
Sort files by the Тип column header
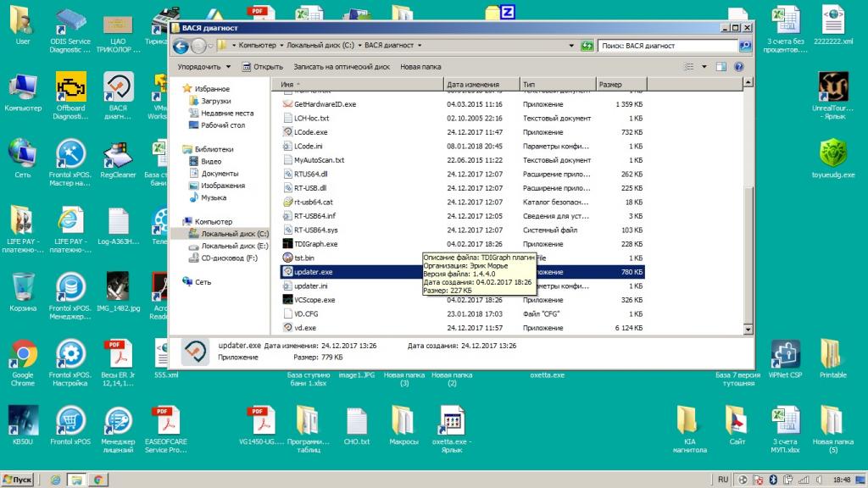558,84
